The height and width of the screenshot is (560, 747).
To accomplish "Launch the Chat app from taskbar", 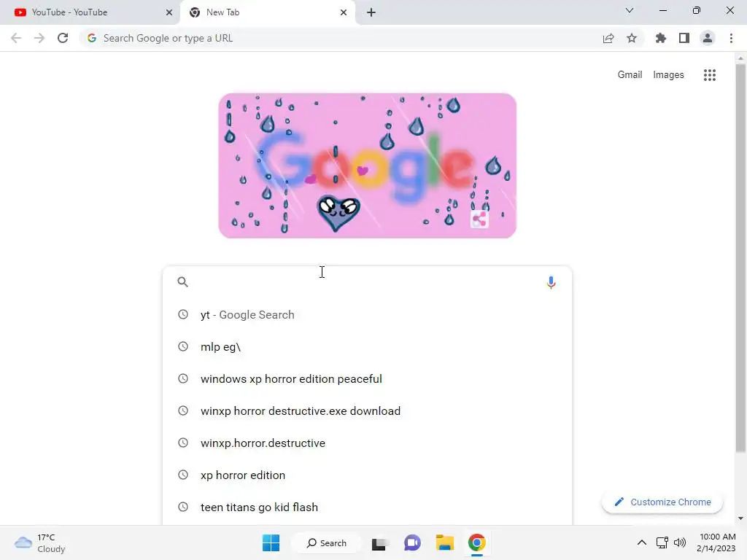I will [x=413, y=542].
